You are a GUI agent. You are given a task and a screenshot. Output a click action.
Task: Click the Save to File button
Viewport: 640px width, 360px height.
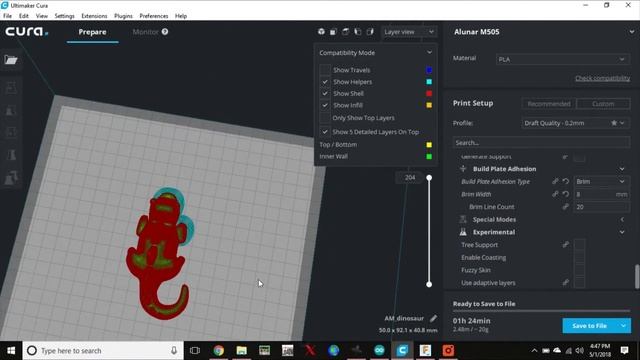pos(590,326)
